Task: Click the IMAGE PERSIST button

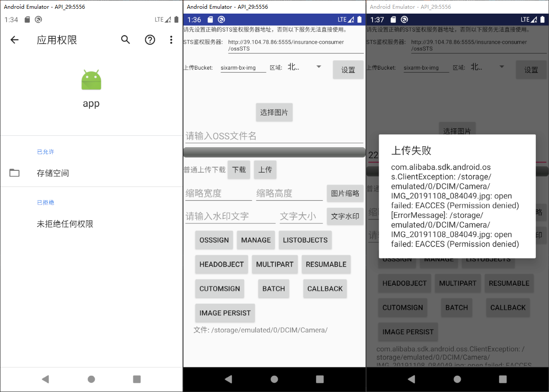Action: pyautogui.click(x=225, y=313)
